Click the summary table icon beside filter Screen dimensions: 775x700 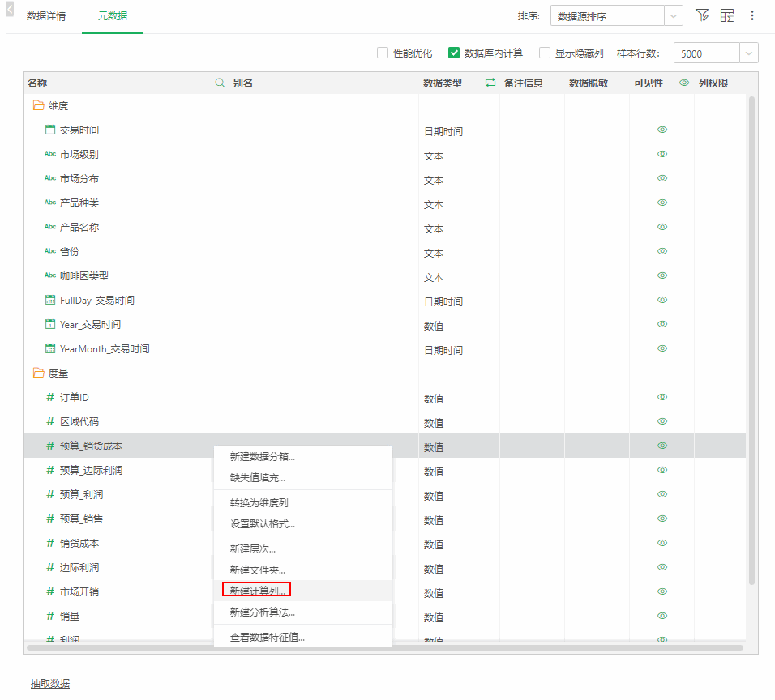coord(726,15)
